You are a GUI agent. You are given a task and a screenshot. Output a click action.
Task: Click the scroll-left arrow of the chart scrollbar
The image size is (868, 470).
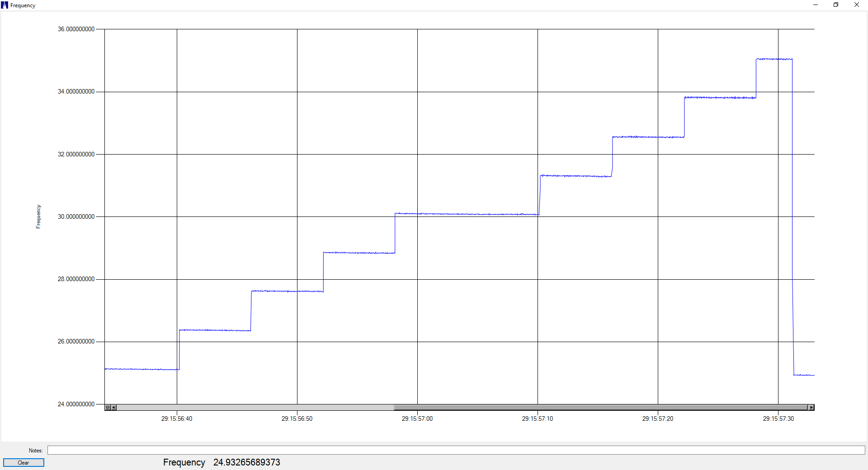click(113, 408)
